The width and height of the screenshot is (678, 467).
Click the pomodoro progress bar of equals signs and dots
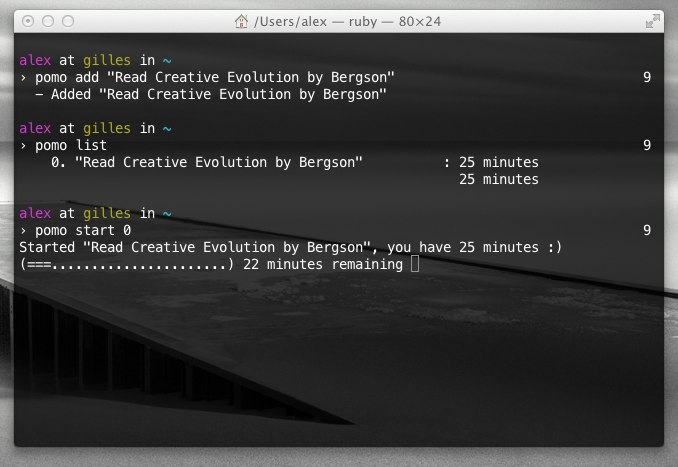(x=126, y=264)
